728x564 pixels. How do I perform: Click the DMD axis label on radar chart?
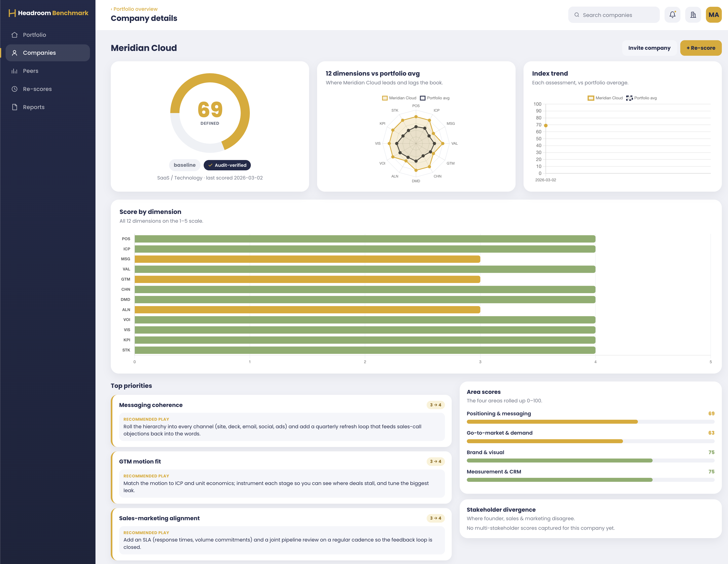click(416, 181)
